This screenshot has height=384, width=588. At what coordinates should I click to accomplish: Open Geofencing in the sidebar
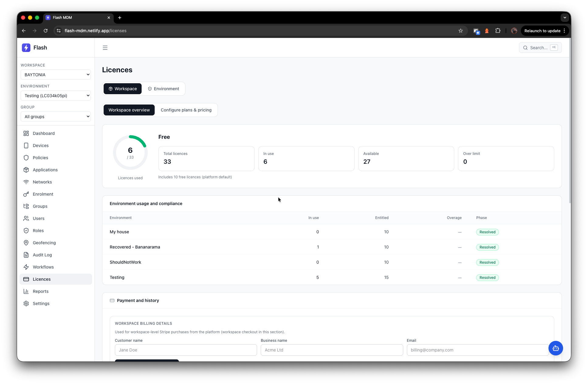44,243
